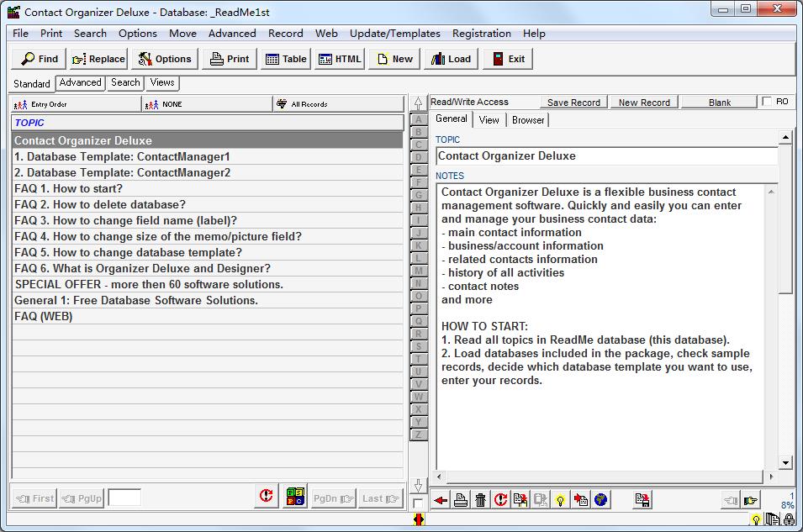803x532 pixels.
Task: Tick the checkbox below the alphabet bar
Action: (418, 503)
